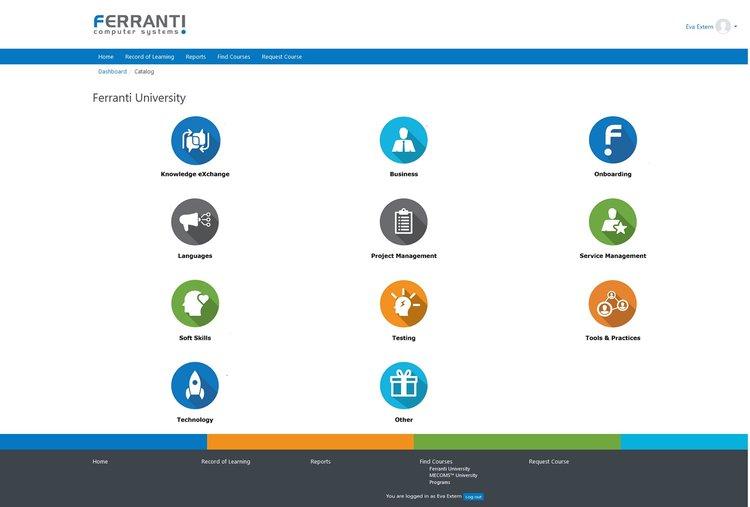Expand the user menu dropdown arrow

(x=736, y=27)
